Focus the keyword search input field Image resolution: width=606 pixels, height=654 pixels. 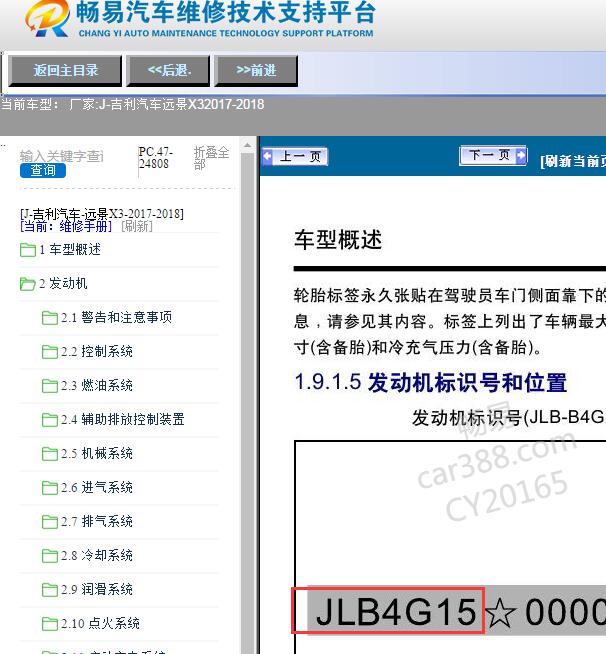click(62, 156)
